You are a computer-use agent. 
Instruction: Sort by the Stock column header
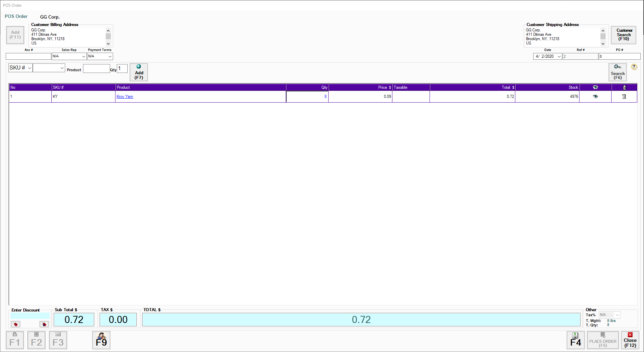pos(547,87)
